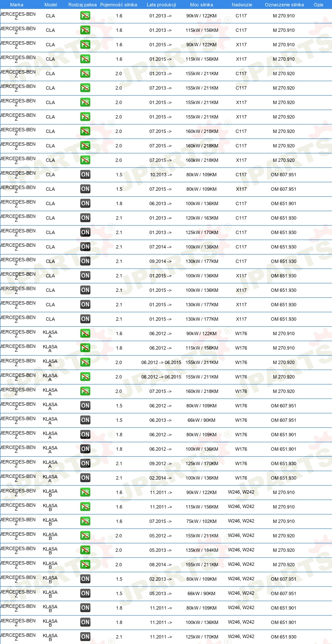Click 1.8 engine capacity in CLA row
The image size is (332, 644).
click(119, 203)
